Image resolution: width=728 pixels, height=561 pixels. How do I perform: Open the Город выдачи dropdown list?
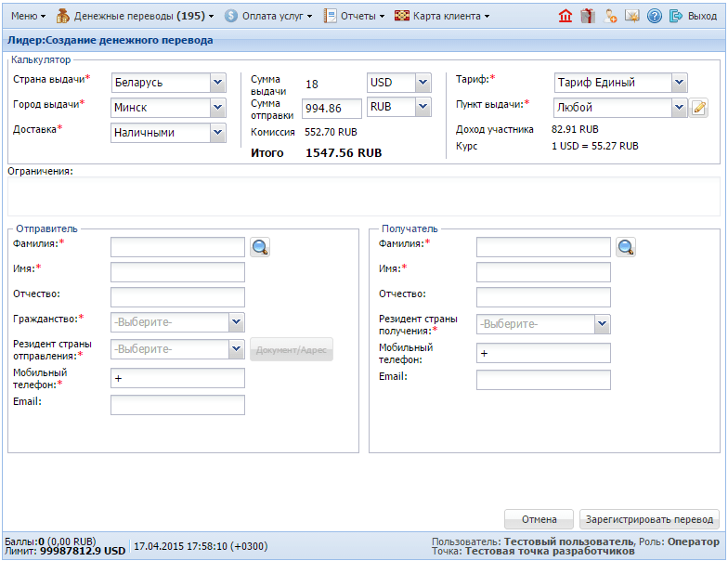pos(218,108)
